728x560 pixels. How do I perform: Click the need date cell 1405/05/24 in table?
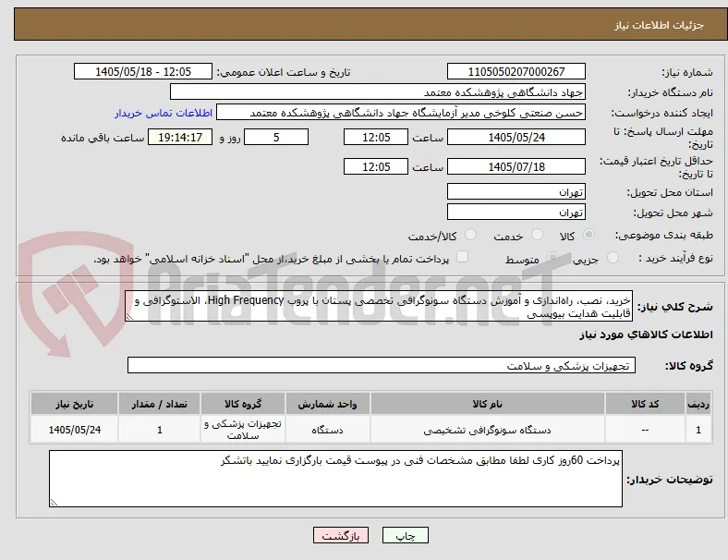[74, 430]
